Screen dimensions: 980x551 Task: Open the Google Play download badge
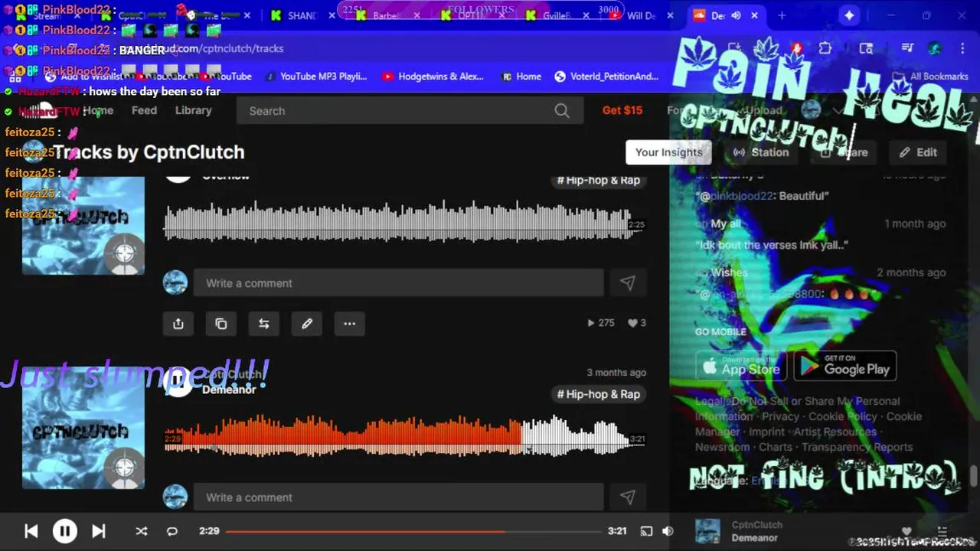[845, 367]
